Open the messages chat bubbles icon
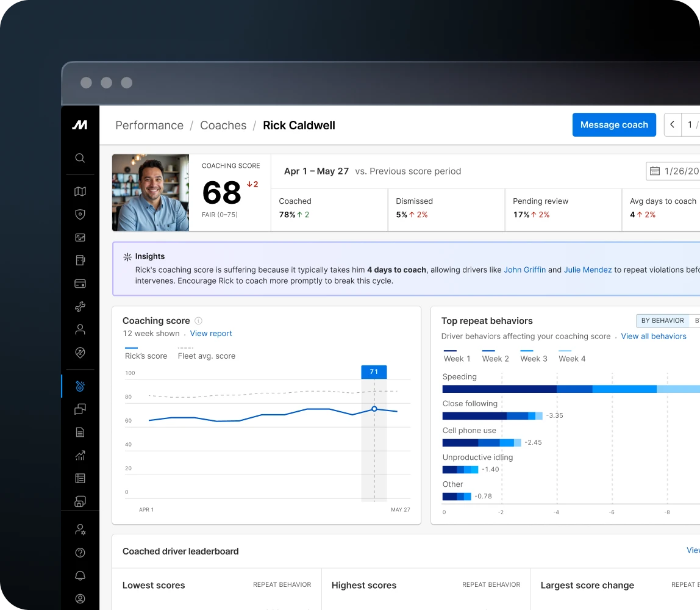 click(80, 409)
